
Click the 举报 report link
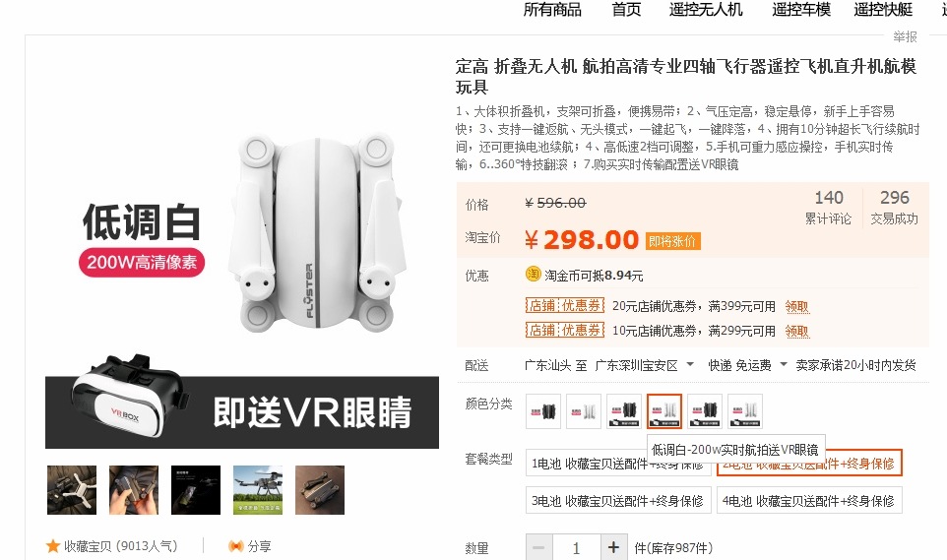coord(905,36)
